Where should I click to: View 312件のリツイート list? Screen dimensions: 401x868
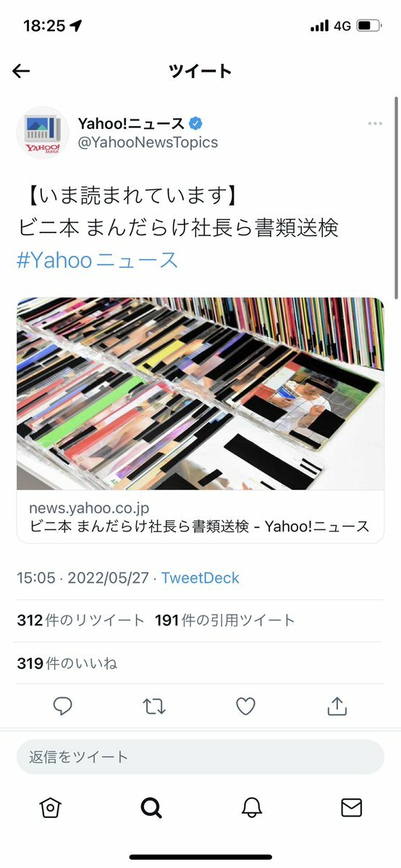81,620
